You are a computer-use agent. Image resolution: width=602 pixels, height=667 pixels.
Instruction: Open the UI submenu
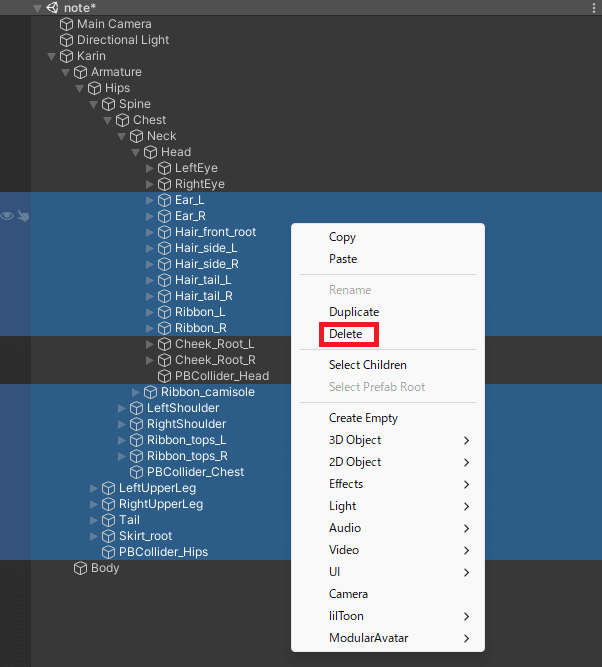[388, 572]
